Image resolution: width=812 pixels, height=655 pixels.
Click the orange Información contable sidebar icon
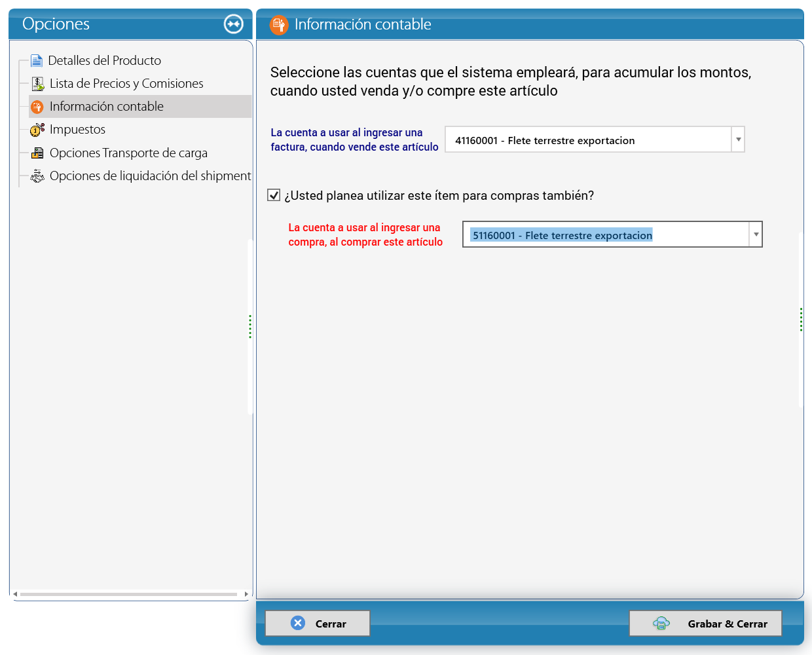click(37, 107)
